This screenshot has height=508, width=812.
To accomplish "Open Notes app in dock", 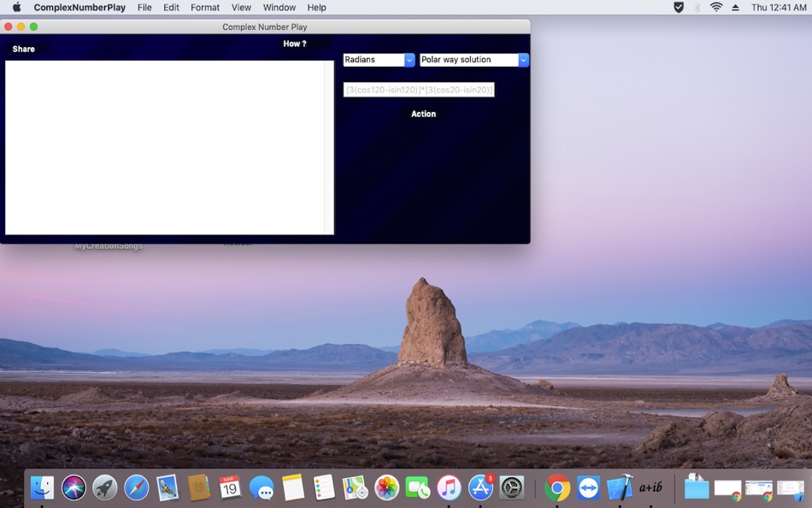I will click(x=293, y=487).
